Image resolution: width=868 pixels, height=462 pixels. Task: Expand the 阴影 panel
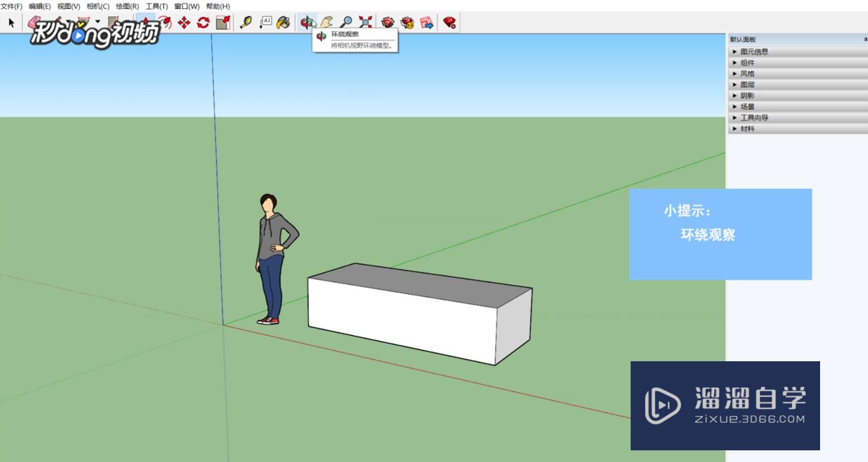coord(798,96)
